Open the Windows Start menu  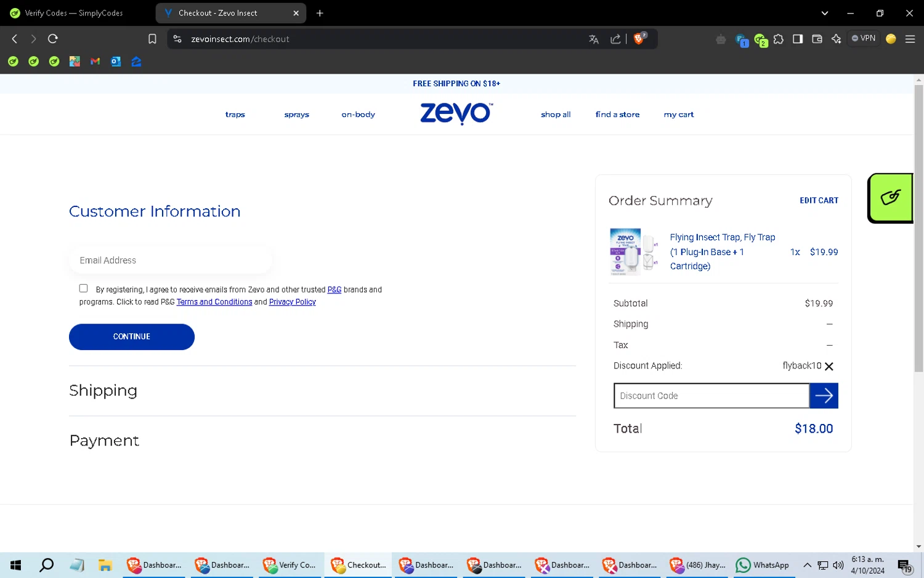[x=16, y=565]
